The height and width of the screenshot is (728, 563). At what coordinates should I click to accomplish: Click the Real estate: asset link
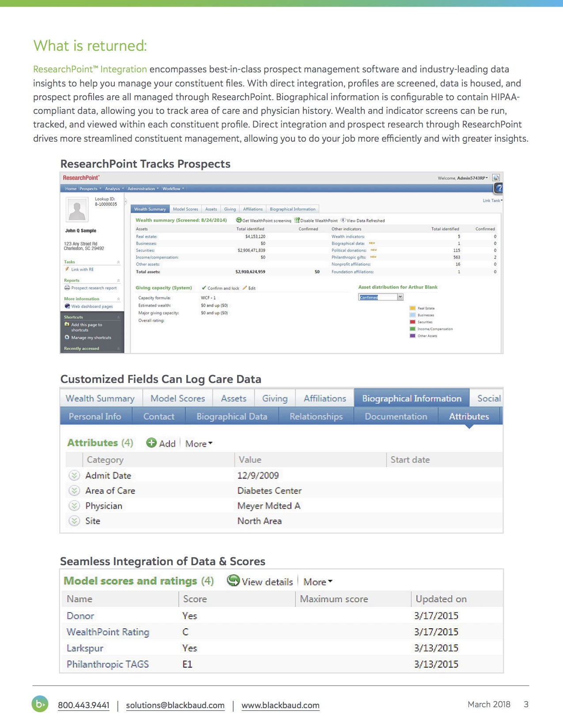(147, 236)
